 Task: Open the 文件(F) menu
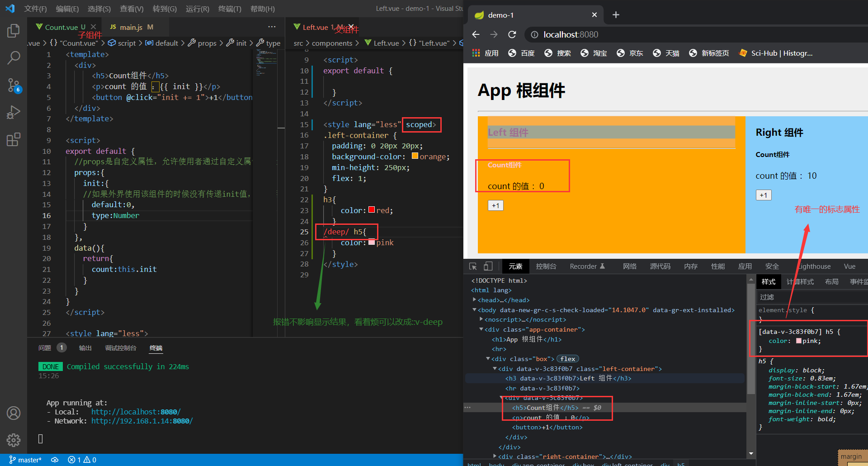[x=35, y=9]
